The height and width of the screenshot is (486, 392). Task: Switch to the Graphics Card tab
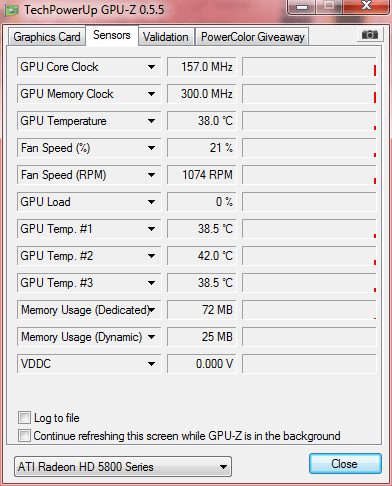pos(47,37)
